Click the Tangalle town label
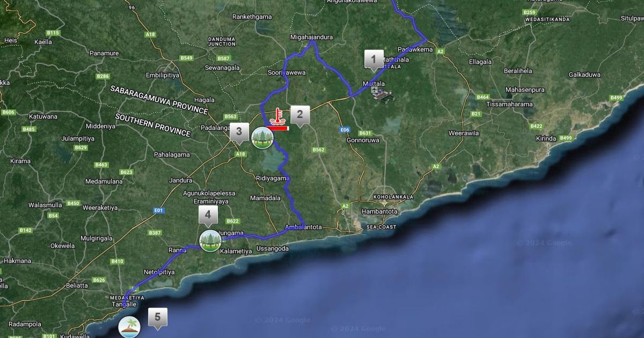The image size is (644, 338). pos(123,304)
